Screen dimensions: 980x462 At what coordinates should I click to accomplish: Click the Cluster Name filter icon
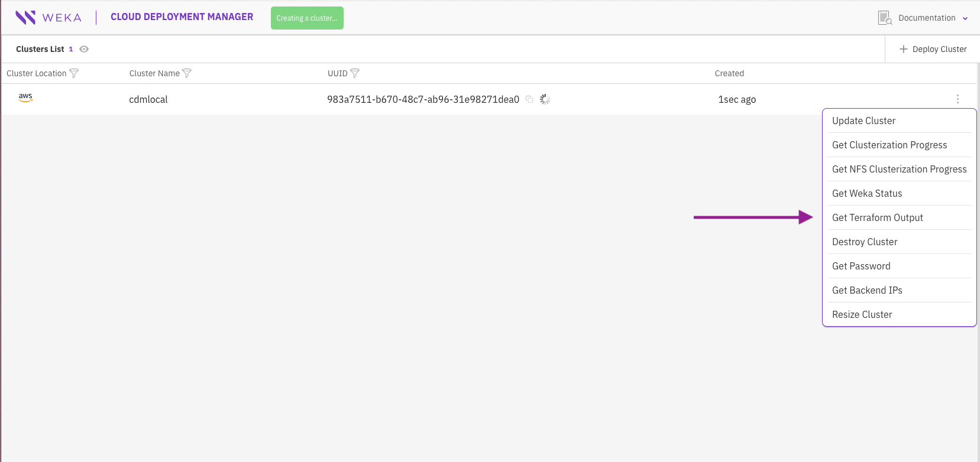coord(187,73)
